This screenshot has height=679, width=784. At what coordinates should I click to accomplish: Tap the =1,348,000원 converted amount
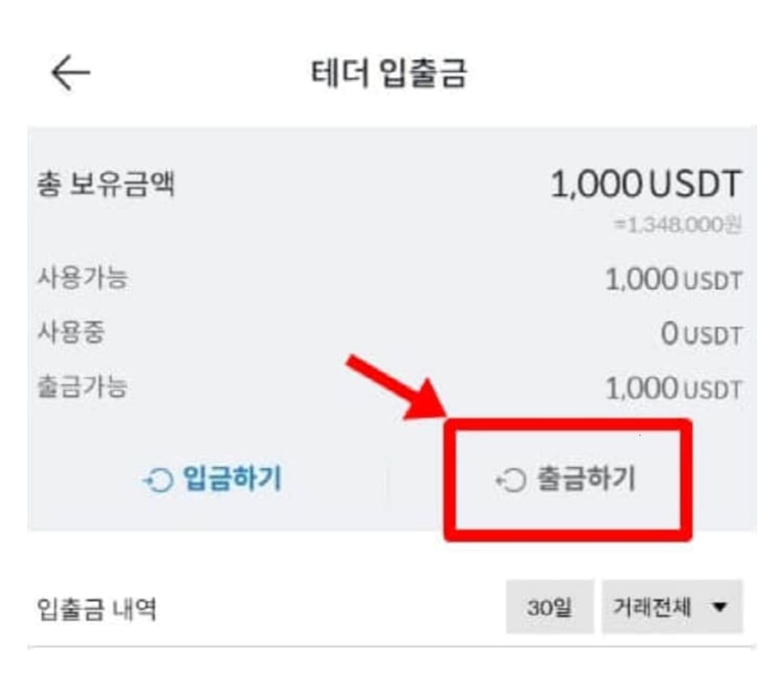coord(678,225)
